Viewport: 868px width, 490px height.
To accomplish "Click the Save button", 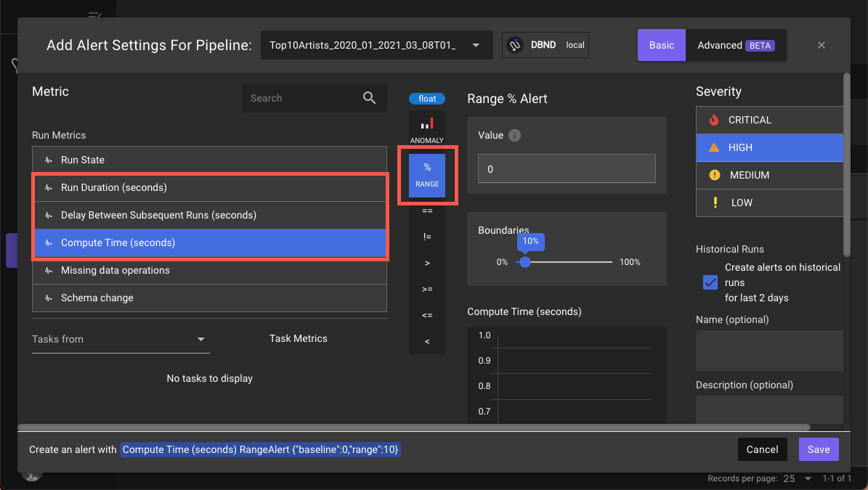I will point(818,449).
